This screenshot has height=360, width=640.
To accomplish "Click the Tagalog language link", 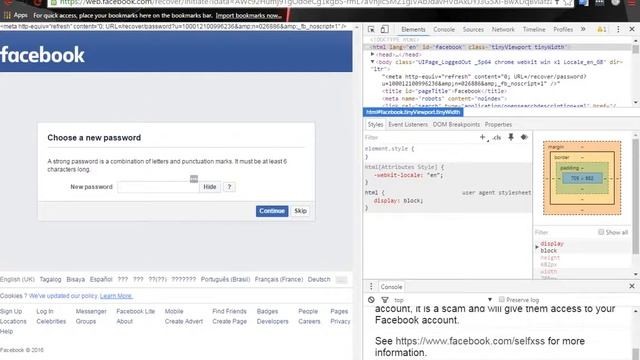I will pyautogui.click(x=50, y=280).
